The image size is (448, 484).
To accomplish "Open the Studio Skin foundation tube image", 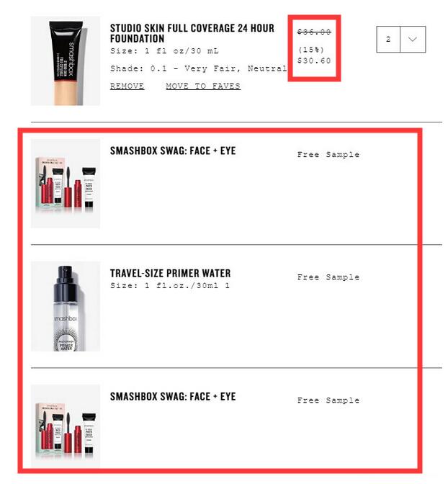I will [66, 60].
